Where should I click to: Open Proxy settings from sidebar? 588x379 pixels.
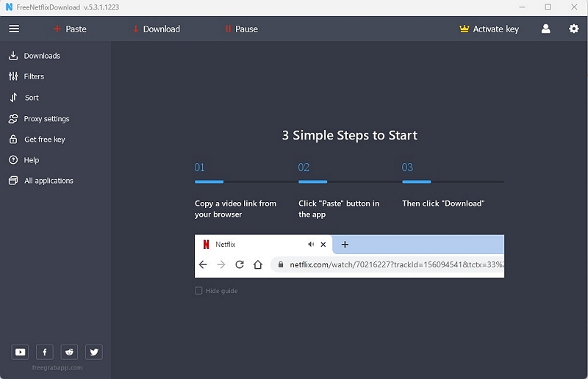point(46,119)
